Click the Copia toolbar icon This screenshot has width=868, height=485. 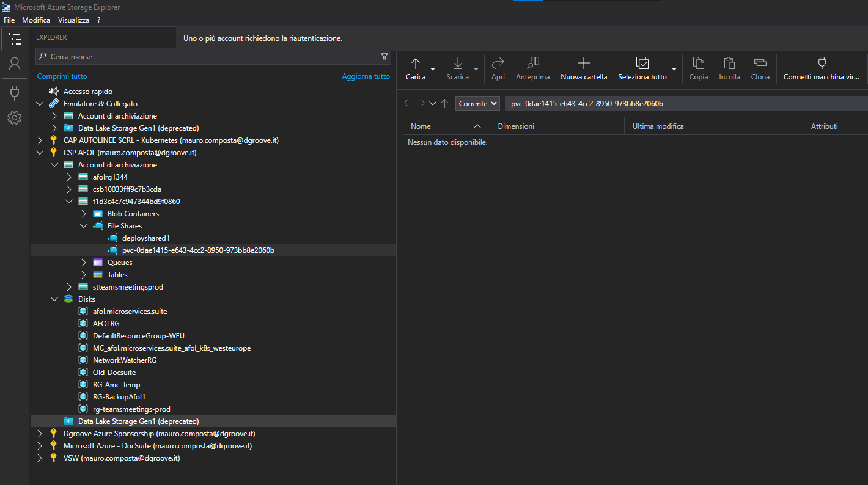(699, 68)
